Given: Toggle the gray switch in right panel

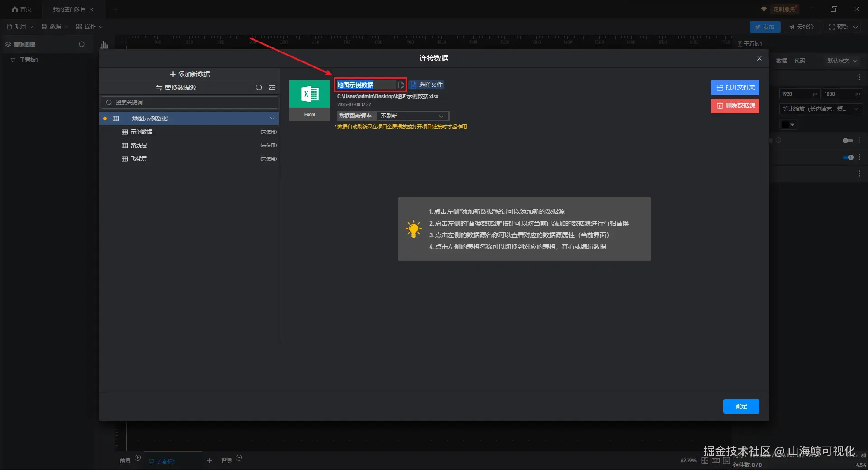Looking at the screenshot, I should tap(848, 141).
